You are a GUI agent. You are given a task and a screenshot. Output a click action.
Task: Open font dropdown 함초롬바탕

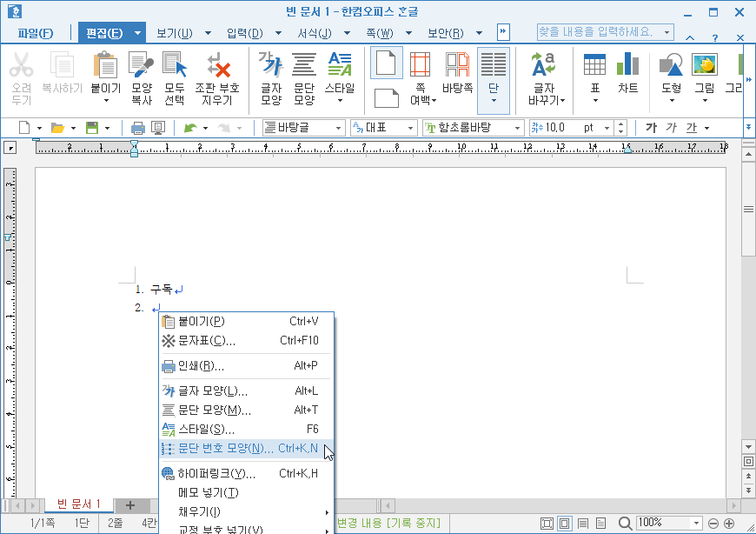click(473, 128)
